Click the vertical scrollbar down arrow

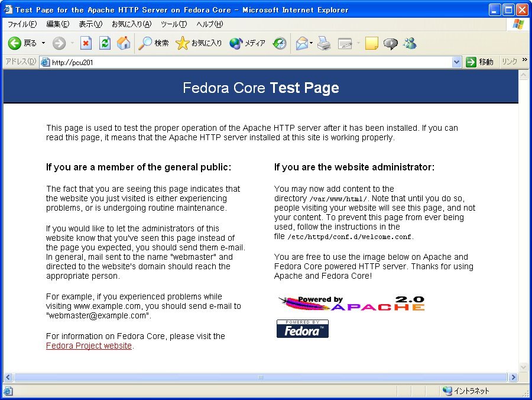click(x=524, y=367)
